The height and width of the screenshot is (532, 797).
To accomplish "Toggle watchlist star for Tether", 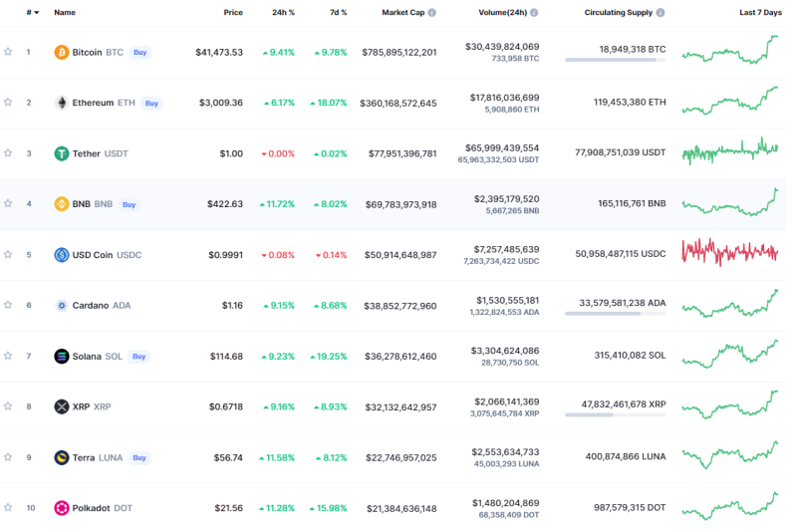I will tap(8, 153).
